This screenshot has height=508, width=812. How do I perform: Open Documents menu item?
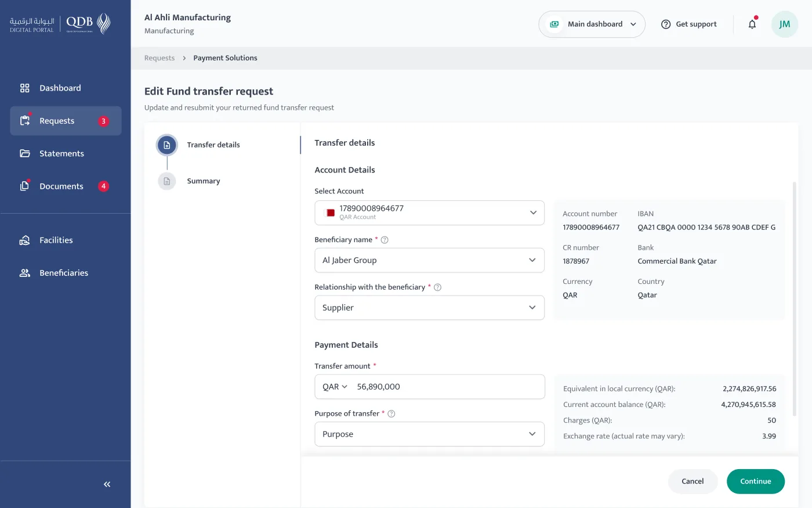pos(66,186)
